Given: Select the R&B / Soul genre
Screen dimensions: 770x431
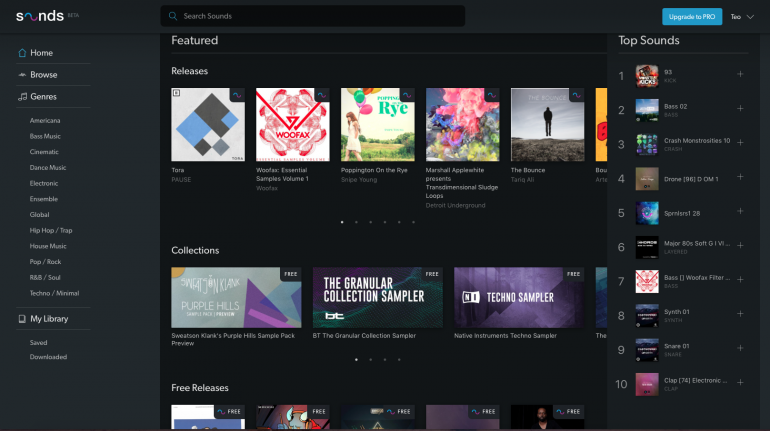Looking at the screenshot, I should [45, 277].
